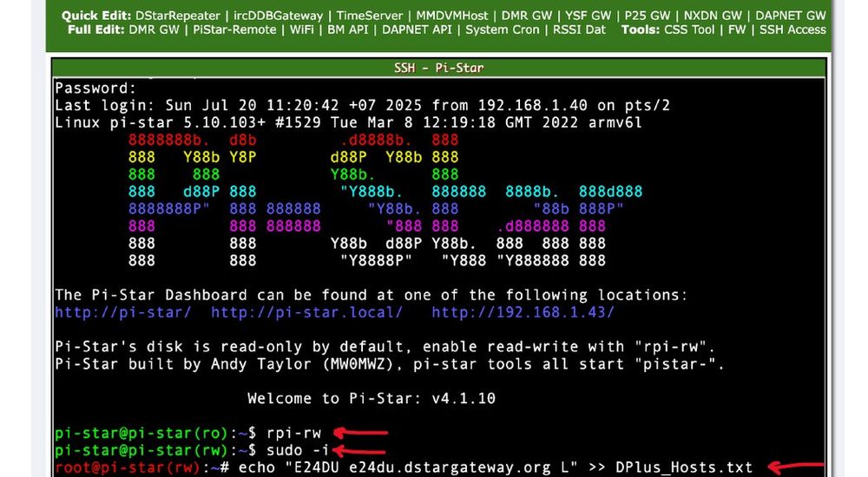Click the 'Linux pi-star 5.10.103+' line
The width and height of the screenshot is (868, 477).
click(349, 122)
